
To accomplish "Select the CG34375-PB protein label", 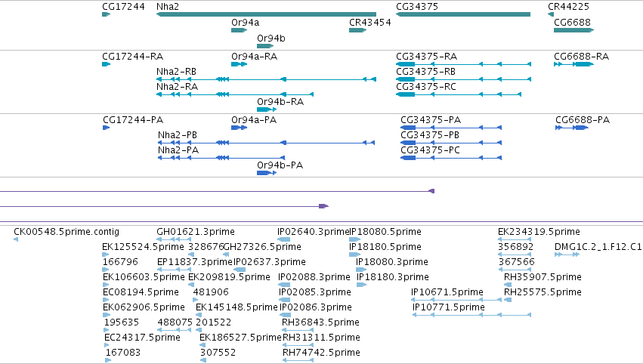I will point(430,135).
